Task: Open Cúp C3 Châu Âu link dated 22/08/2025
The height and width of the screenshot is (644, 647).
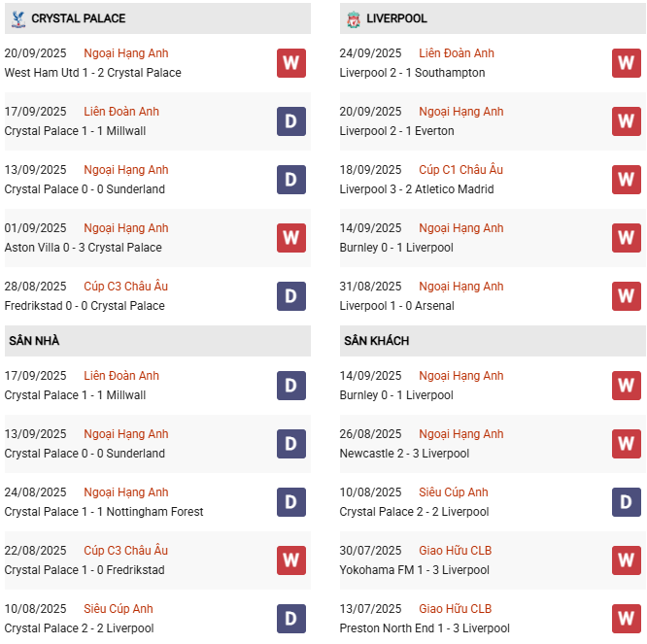Action: (125, 551)
